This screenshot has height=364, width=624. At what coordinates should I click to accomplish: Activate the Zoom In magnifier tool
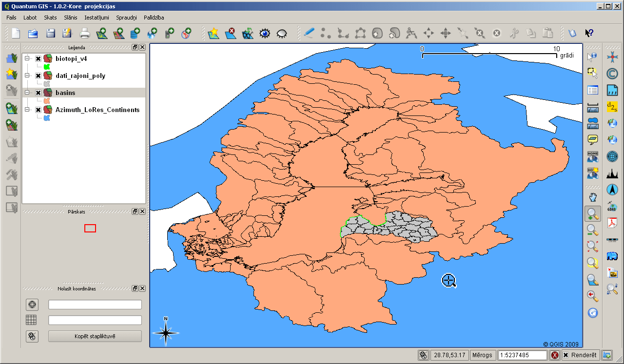[593, 213]
